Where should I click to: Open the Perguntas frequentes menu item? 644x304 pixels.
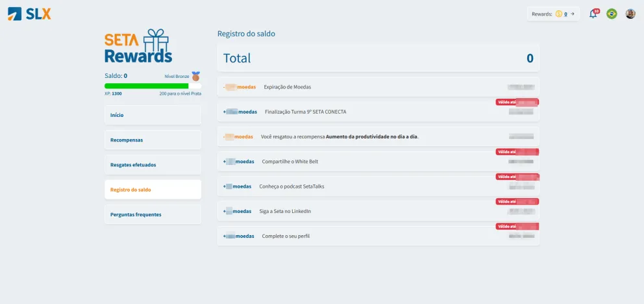pos(153,214)
